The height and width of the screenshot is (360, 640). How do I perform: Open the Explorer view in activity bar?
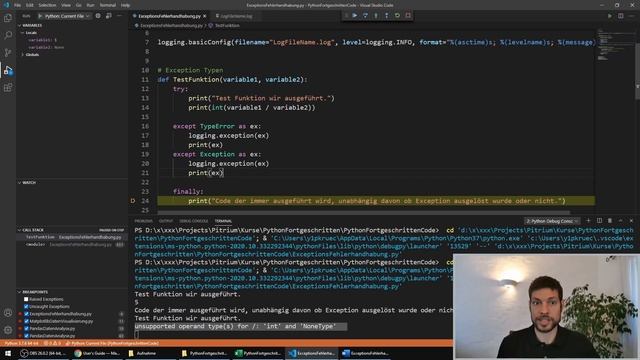pyautogui.click(x=8, y=18)
